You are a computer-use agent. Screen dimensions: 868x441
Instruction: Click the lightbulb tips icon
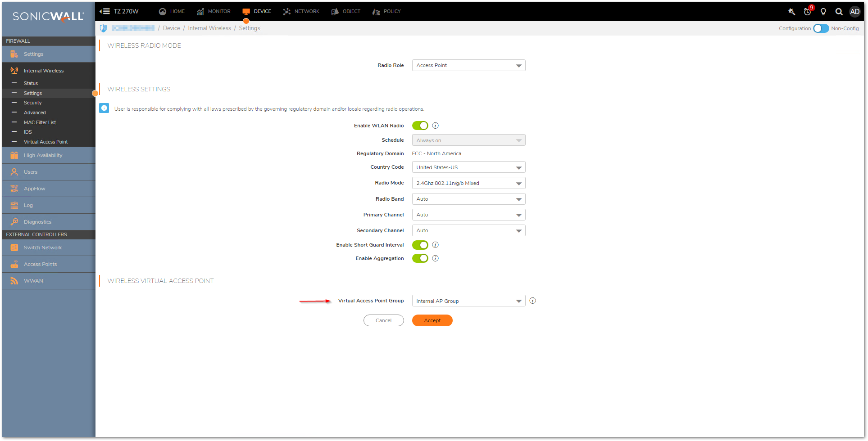823,12
